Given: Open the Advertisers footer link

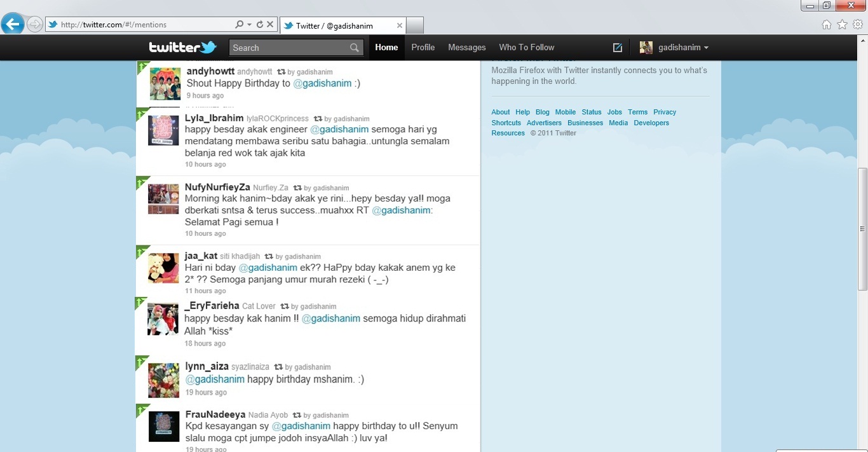Looking at the screenshot, I should point(544,123).
